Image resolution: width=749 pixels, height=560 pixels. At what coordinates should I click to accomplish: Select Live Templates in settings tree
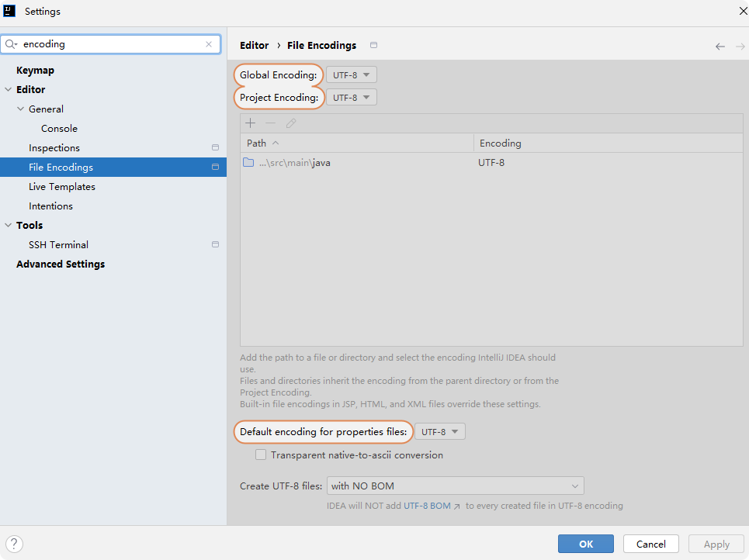[x=62, y=187]
